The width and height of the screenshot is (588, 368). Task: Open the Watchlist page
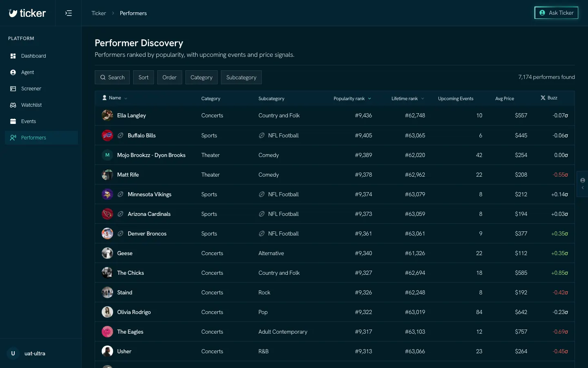click(41, 105)
